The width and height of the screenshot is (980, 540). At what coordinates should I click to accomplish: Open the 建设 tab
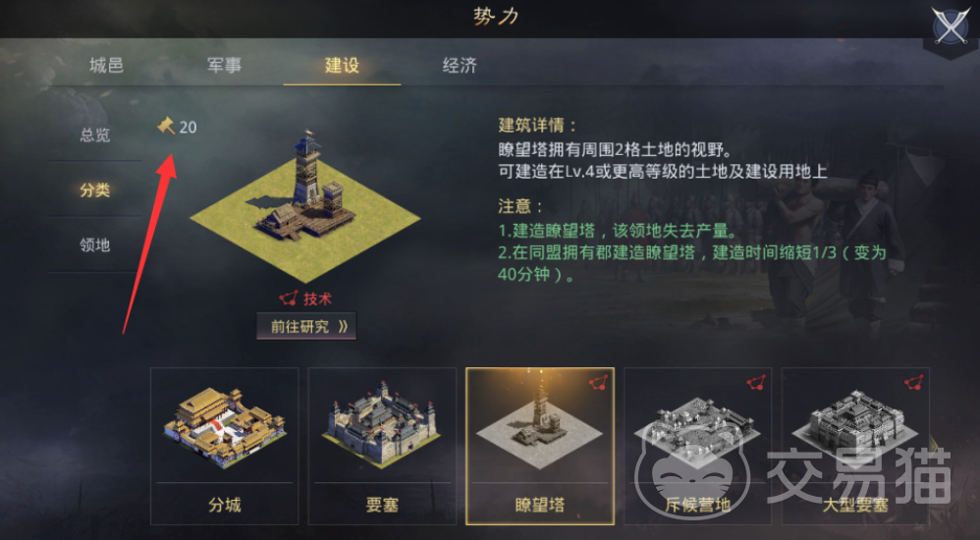(342, 66)
